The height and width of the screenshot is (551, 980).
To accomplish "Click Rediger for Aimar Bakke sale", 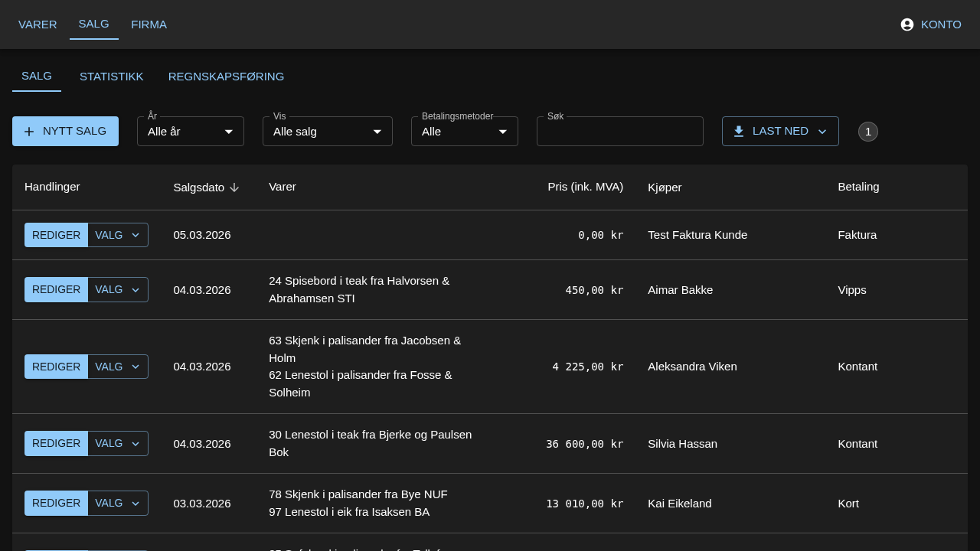I will point(56,290).
